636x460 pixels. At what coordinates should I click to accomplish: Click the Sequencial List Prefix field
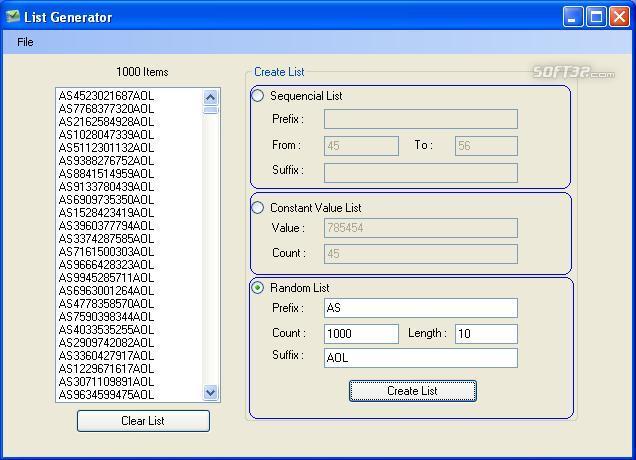(x=421, y=119)
